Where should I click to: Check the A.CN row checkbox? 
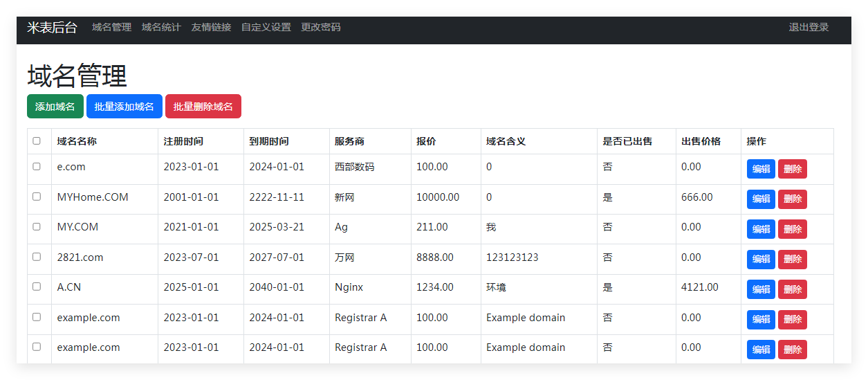(37, 287)
